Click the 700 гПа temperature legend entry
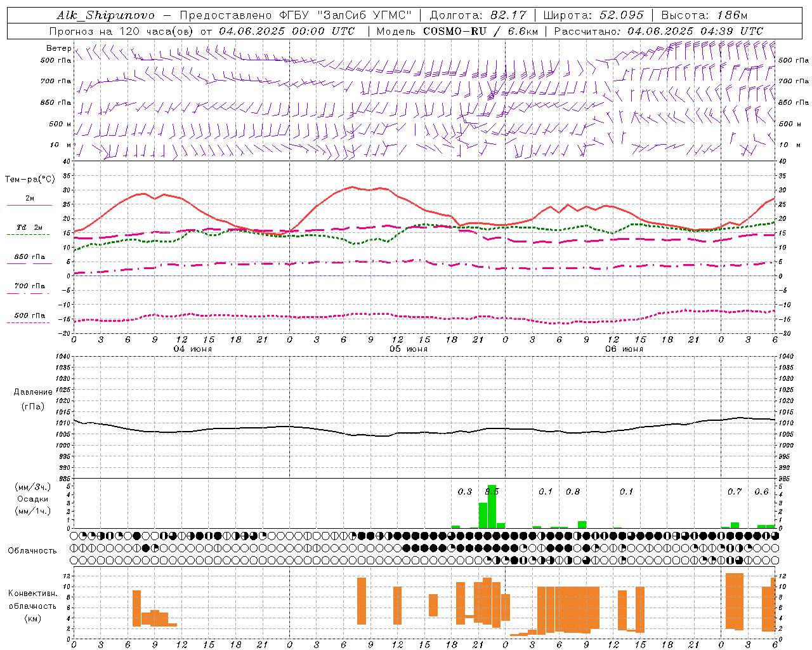Viewport: 812px width, 650px height. [29, 286]
